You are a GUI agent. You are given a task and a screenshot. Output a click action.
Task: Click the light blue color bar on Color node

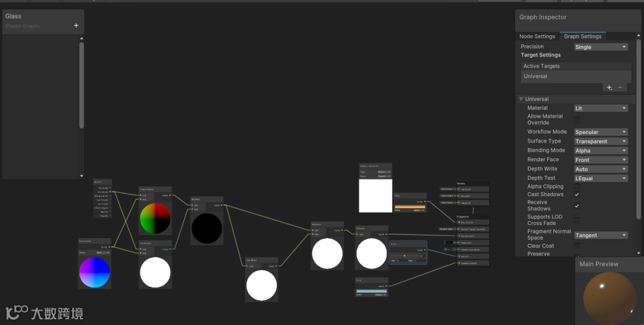tap(371, 291)
